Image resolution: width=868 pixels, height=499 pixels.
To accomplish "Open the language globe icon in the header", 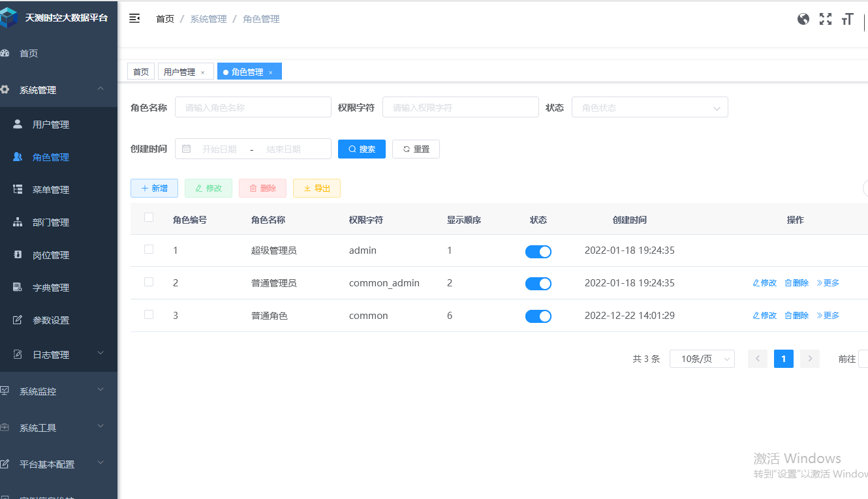I will point(803,19).
